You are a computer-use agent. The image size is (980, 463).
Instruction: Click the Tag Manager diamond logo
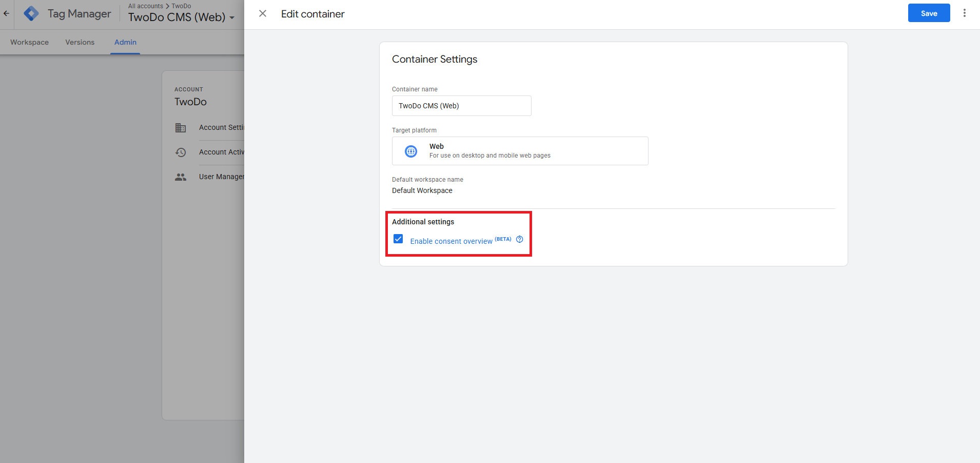click(x=31, y=13)
